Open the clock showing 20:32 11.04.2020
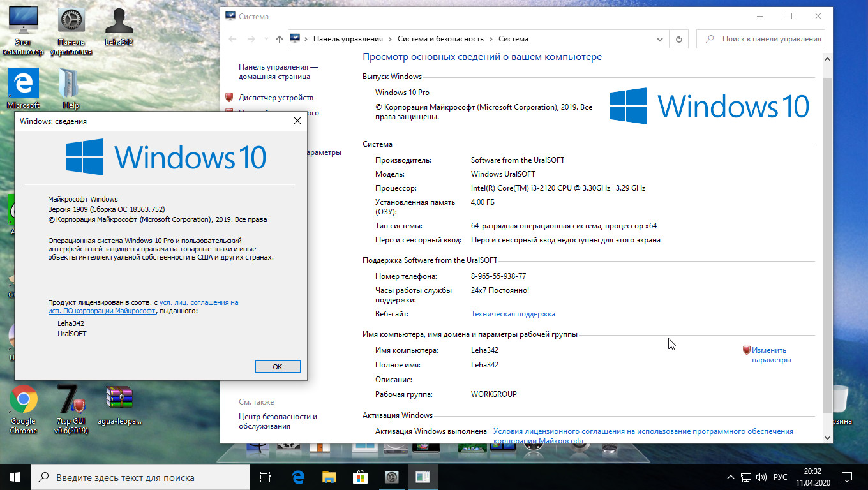This screenshot has height=490, width=868. click(812, 477)
